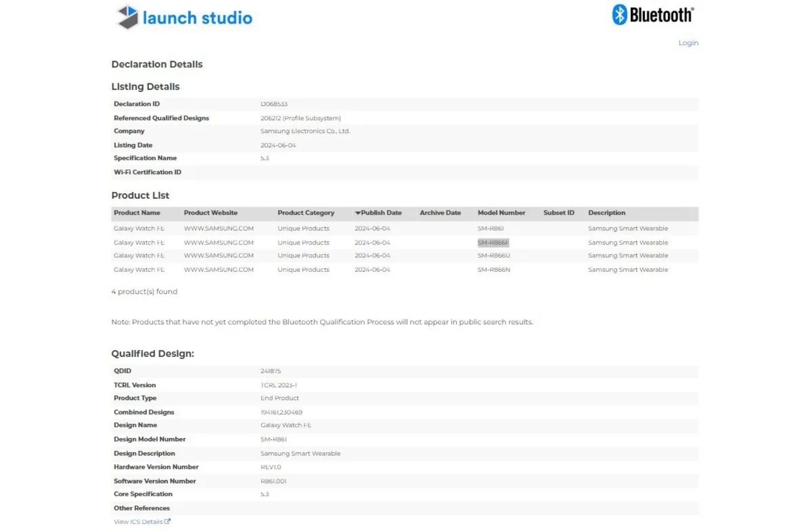
Task: Expand the Qualified Design section
Action: [154, 353]
